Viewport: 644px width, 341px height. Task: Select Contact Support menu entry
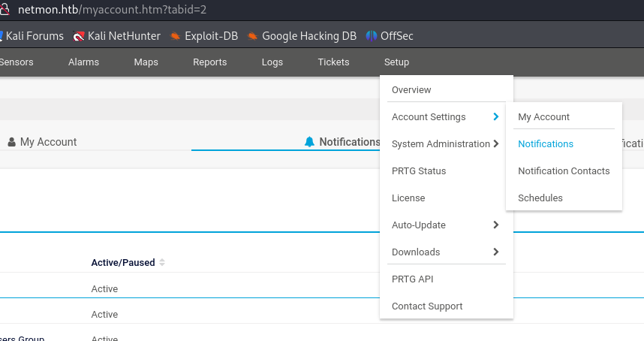427,306
